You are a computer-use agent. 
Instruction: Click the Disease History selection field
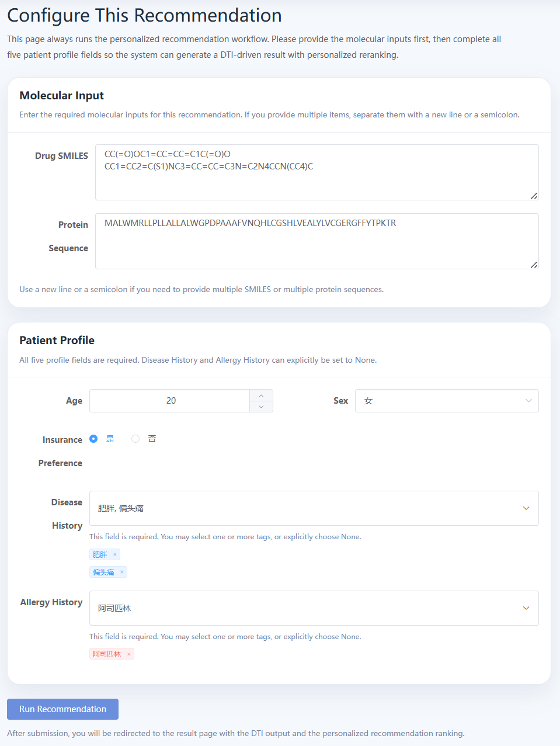point(314,508)
